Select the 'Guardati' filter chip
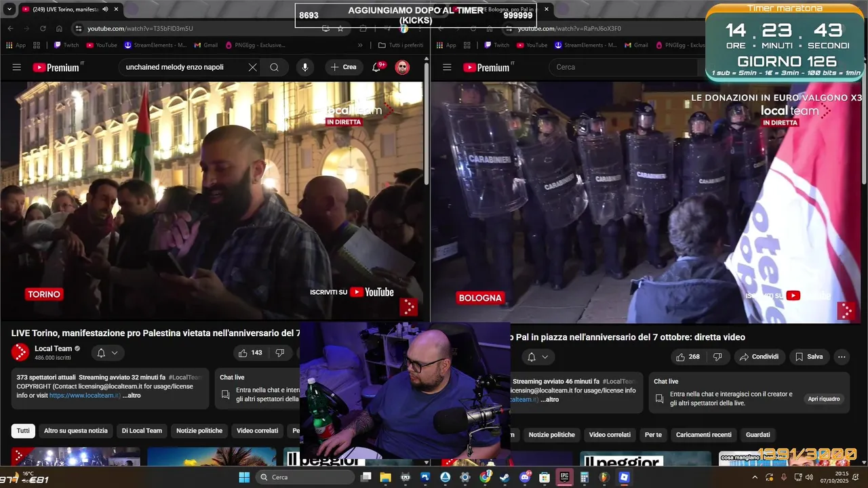Screen dimensions: 868x488 point(757,434)
